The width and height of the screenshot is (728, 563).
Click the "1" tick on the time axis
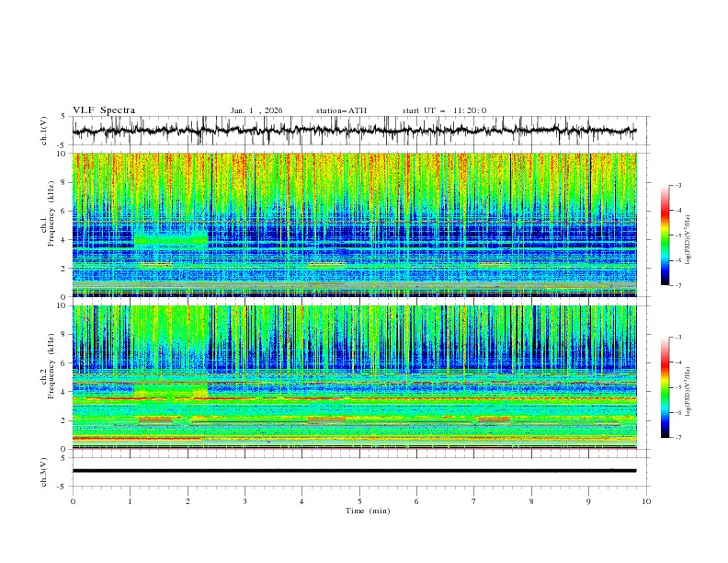[130, 501]
